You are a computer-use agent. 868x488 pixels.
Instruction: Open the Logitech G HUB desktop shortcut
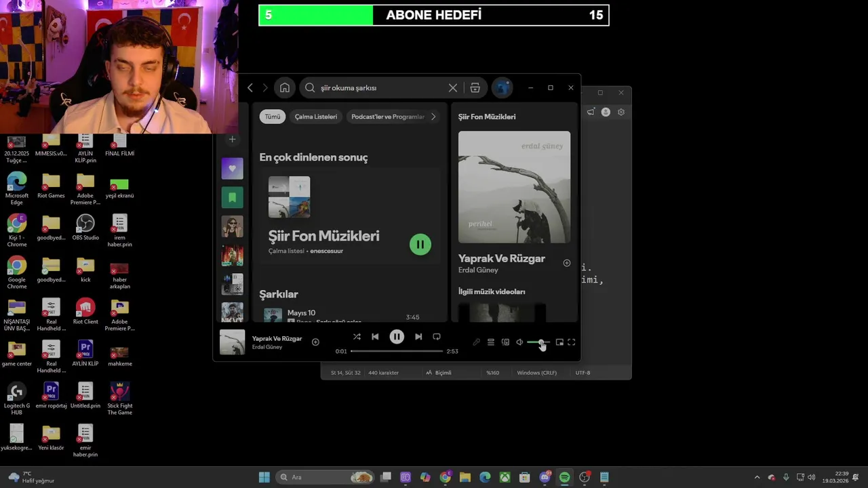(17, 399)
